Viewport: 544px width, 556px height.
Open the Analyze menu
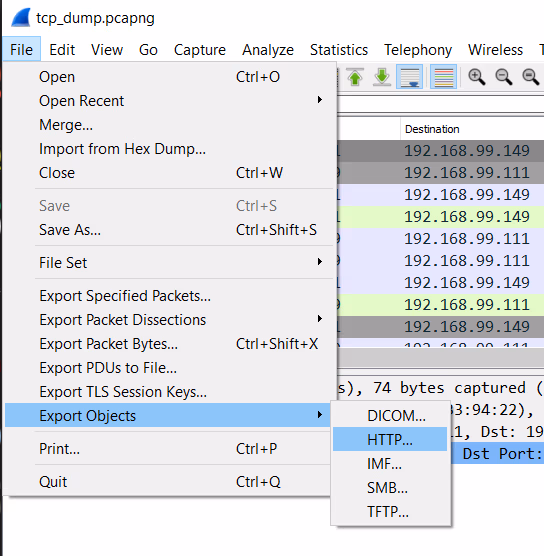(268, 50)
